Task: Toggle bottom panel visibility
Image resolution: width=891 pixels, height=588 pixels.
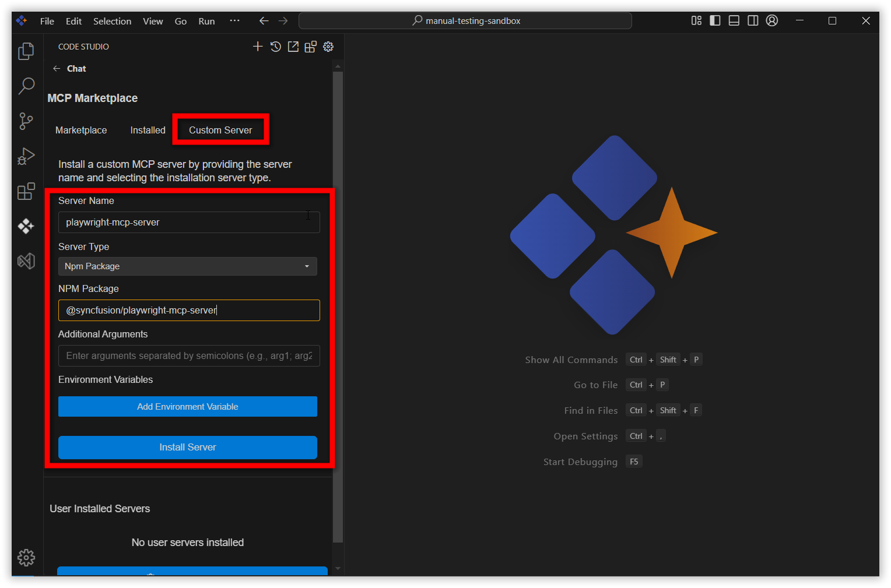Action: 734,20
